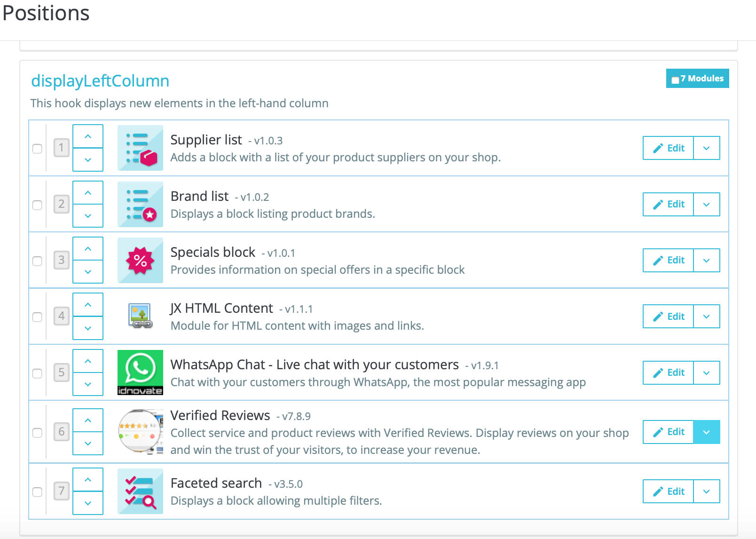Viewport: 756px width, 539px height.
Task: Move Specials block up one position
Action: (x=88, y=249)
